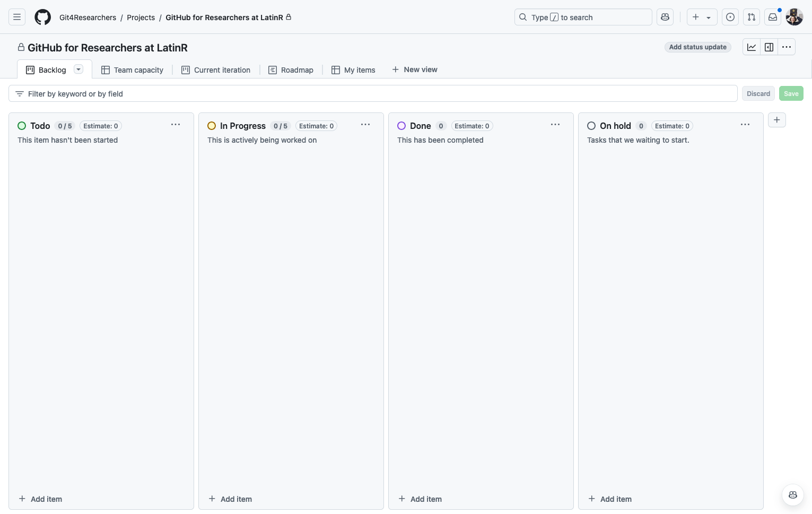This screenshot has height=514, width=812.
Task: Switch to My items tab
Action: 353,69
